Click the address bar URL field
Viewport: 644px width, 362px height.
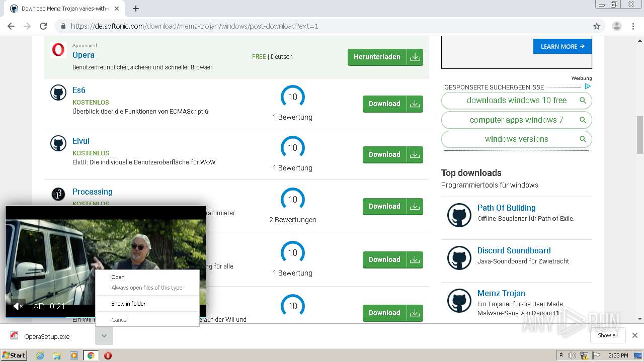tap(322, 26)
